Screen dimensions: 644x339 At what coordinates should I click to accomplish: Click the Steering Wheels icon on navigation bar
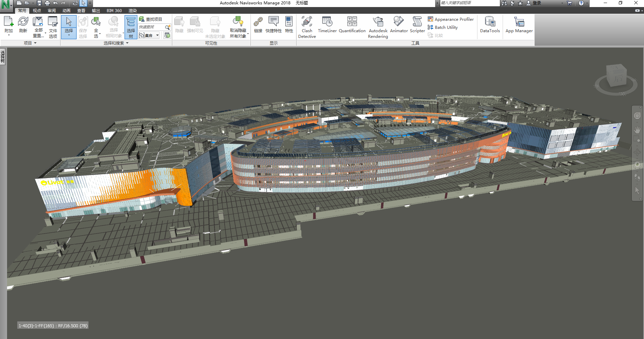click(637, 116)
